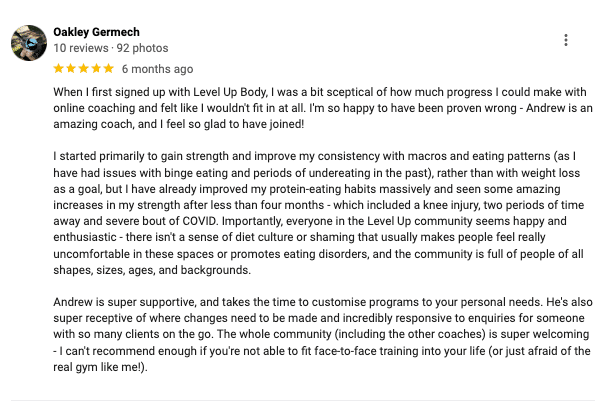Open the three-dot review options menu
This screenshot has height=401, width=611.
(566, 40)
